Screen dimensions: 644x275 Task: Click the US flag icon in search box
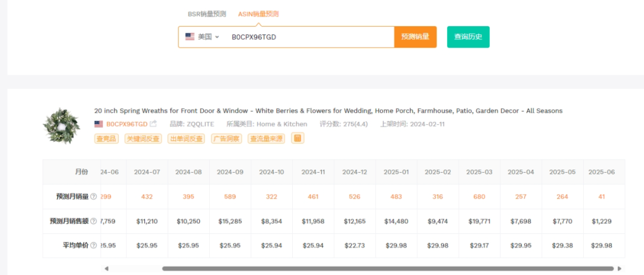coord(190,37)
